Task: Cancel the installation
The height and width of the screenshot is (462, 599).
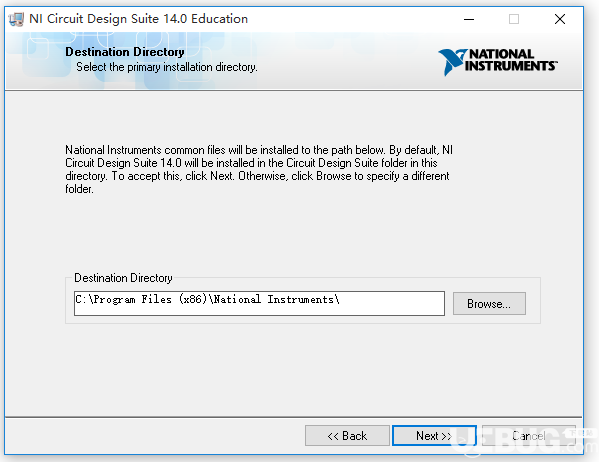Action: (x=529, y=436)
